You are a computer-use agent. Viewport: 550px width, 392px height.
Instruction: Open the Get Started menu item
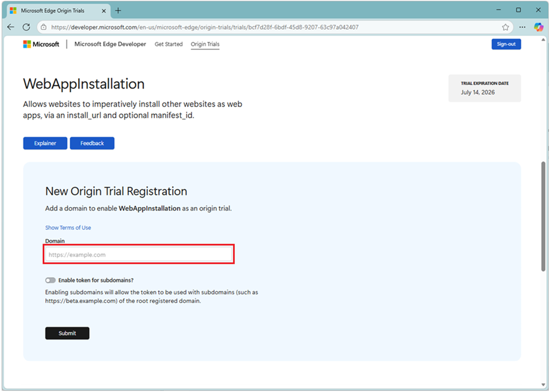pyautogui.click(x=168, y=45)
